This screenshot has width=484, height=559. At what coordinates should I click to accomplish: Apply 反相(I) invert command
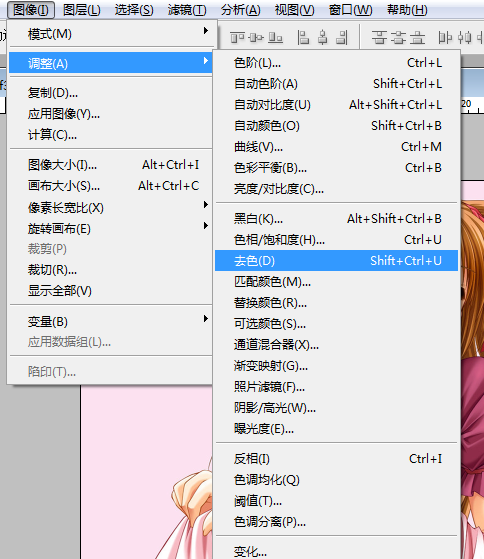pyautogui.click(x=336, y=459)
